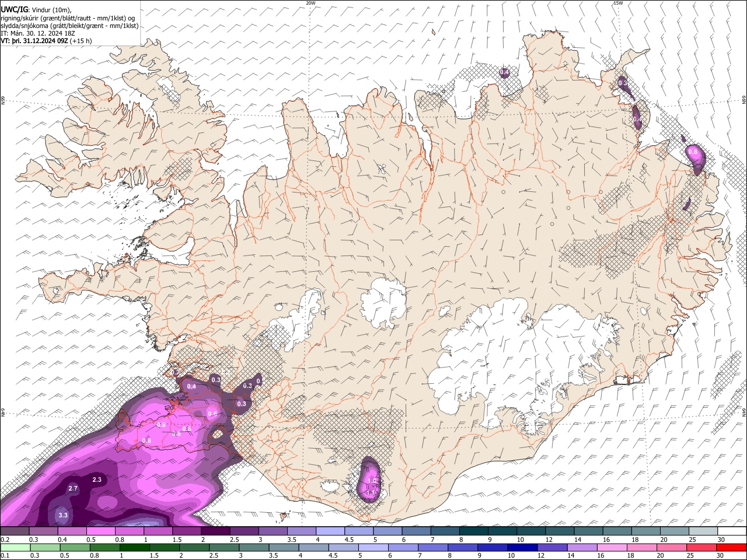Click the 'VT: þri. 31.12.2024 09Z (+15 h)' line
747x560 pixels.
[46, 41]
